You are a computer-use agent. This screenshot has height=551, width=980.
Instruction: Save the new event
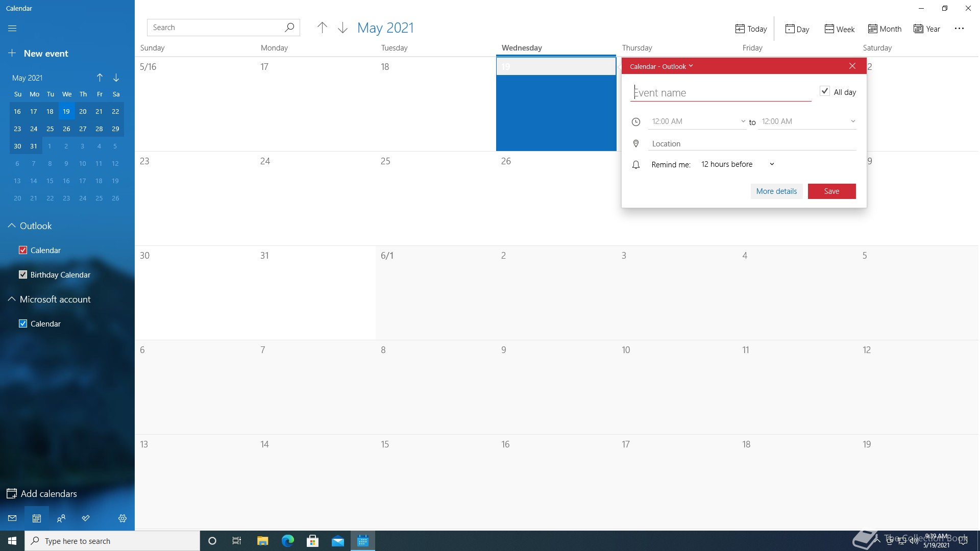[831, 191]
